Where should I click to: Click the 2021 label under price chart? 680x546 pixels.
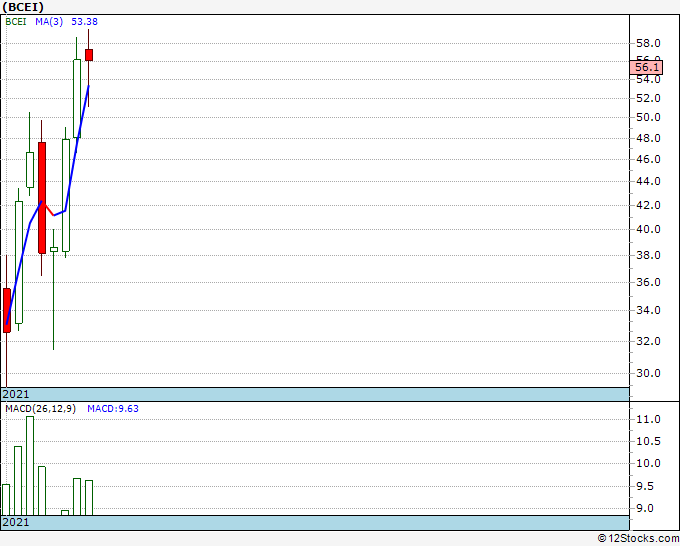pos(16,394)
